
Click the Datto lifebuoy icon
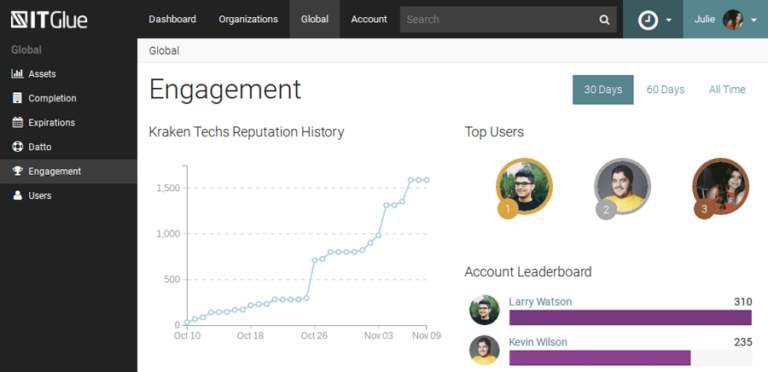pyautogui.click(x=18, y=147)
